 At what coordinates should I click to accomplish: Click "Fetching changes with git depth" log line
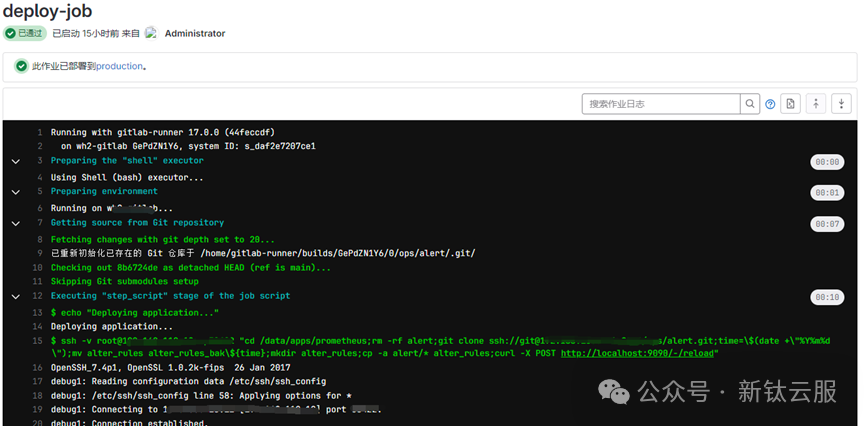point(163,240)
